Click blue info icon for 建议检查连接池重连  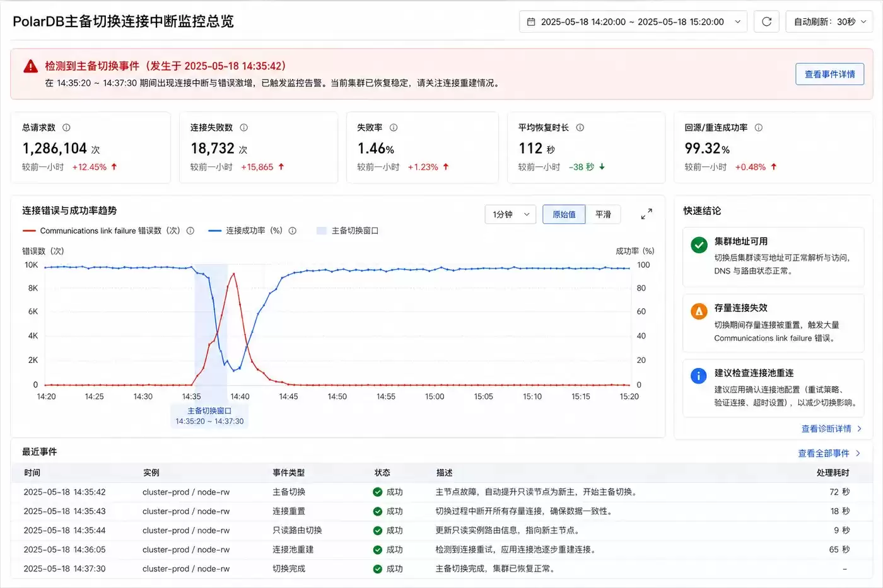(x=699, y=376)
